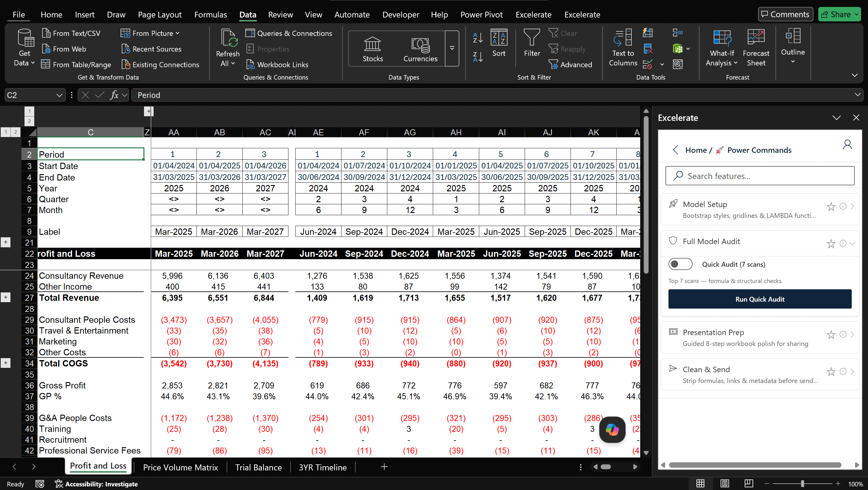The height and width of the screenshot is (490, 868).
Task: Choose From Table/Range
Action: [x=76, y=64]
